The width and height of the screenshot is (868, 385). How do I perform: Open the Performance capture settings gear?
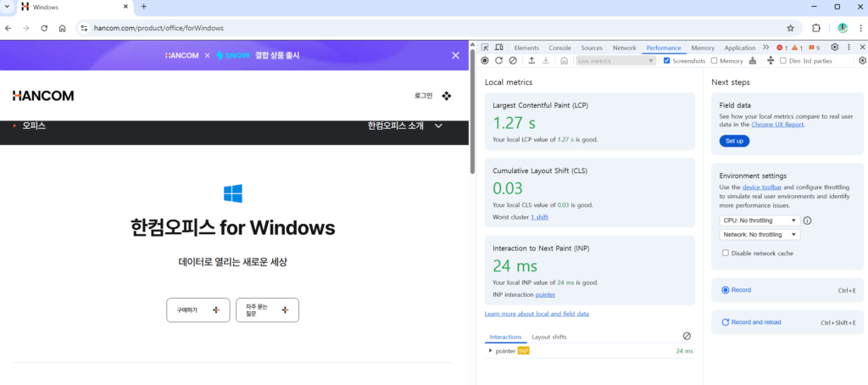click(x=862, y=61)
